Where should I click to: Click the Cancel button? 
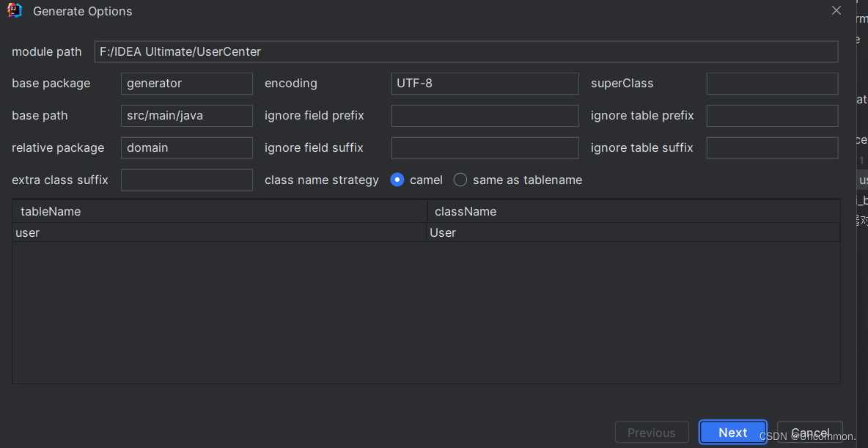tap(810, 433)
